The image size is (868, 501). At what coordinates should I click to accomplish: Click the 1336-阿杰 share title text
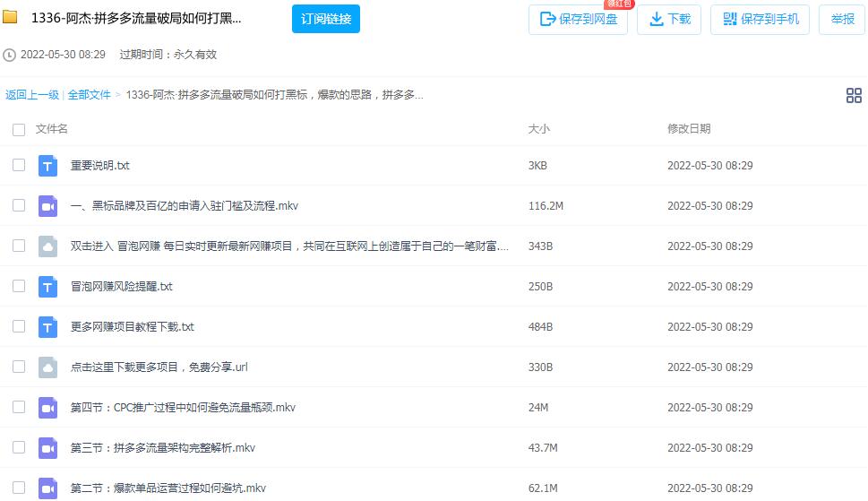pos(136,18)
